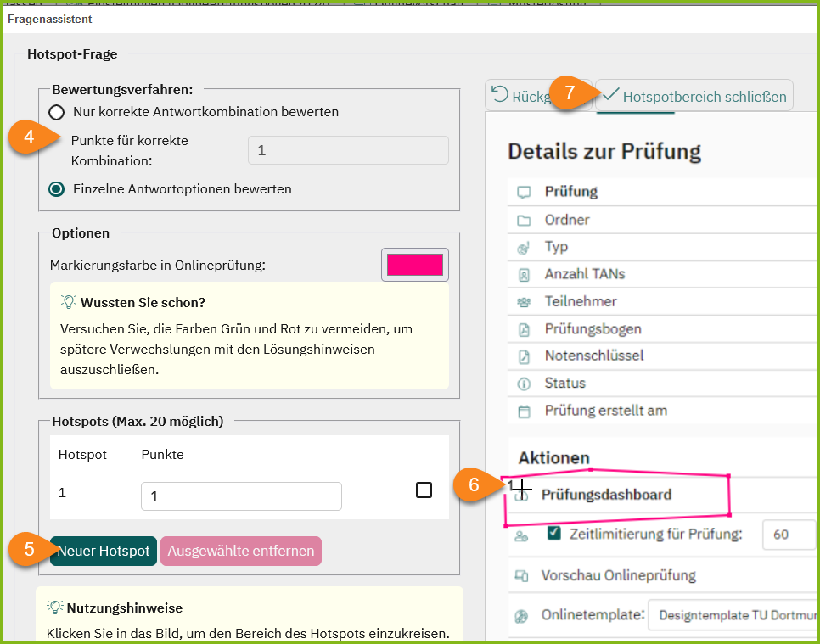Click the lightbulb icon beside 'Wussten Sie schon?'
Image resolution: width=820 pixels, height=644 pixels.
coord(69,302)
